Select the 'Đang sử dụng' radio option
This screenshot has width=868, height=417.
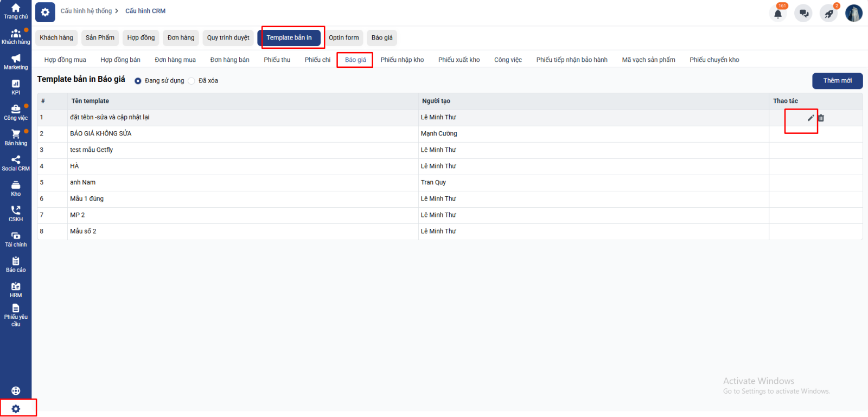(138, 81)
